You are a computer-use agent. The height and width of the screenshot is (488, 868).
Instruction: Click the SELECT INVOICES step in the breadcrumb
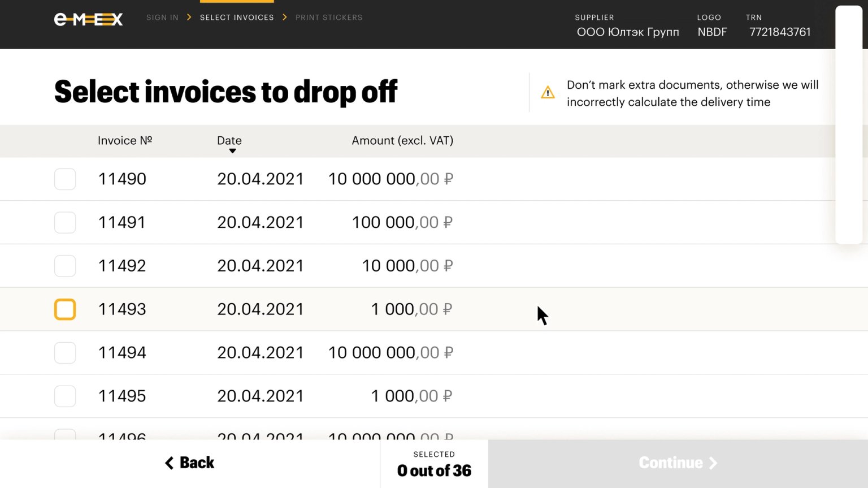tap(237, 18)
